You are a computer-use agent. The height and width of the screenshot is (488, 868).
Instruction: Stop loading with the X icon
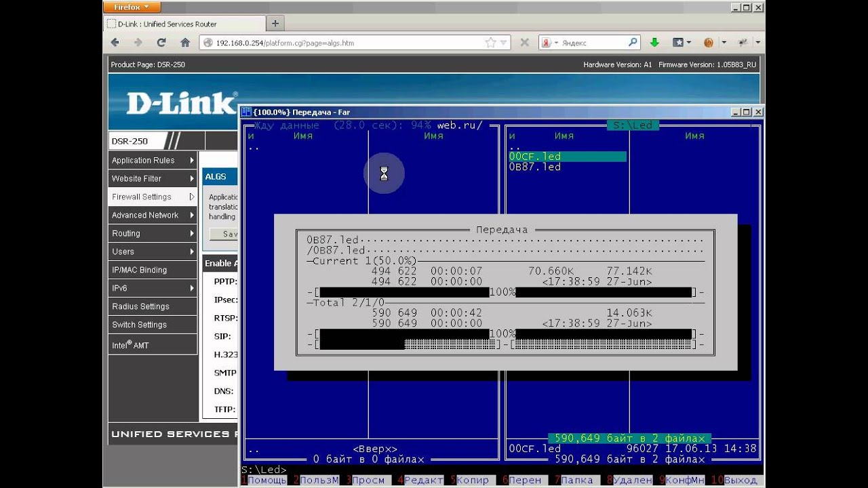coord(524,43)
